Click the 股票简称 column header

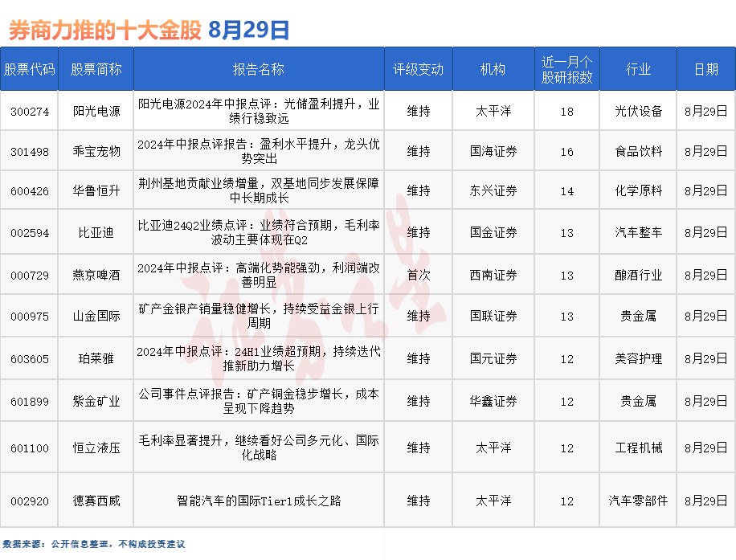[x=96, y=69]
